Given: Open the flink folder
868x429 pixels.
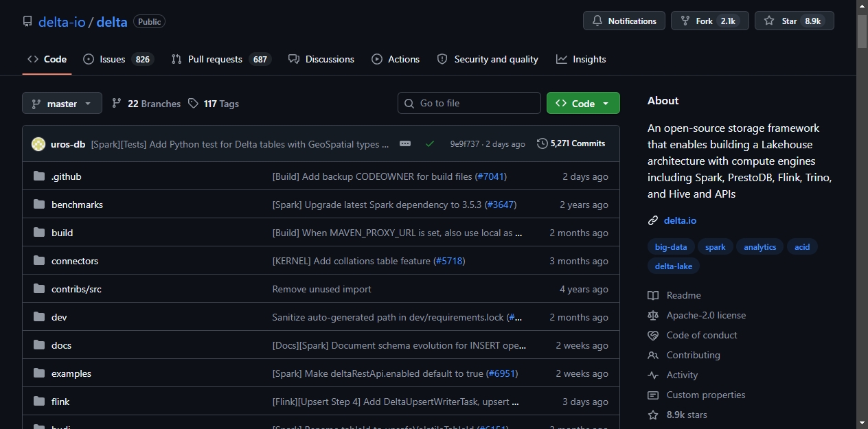Looking at the screenshot, I should pos(60,402).
